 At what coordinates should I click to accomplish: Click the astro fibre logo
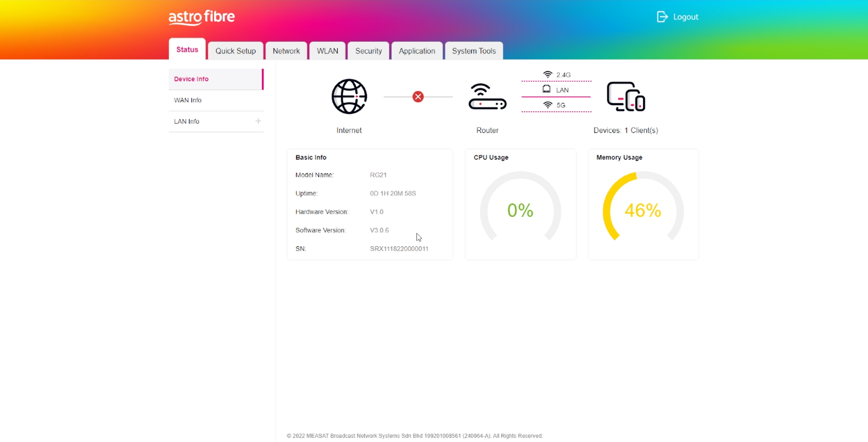point(201,17)
